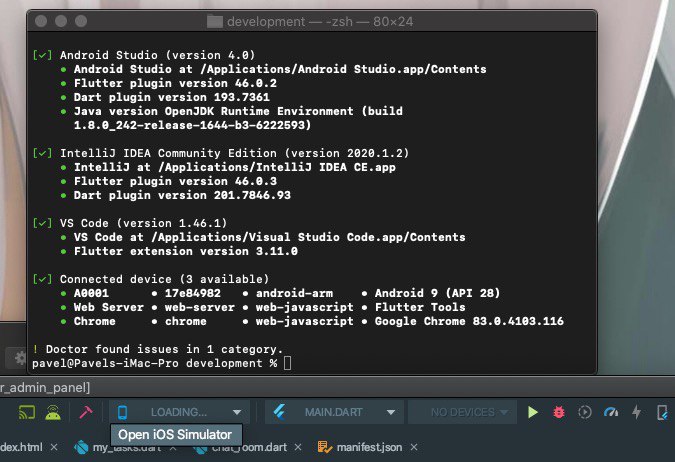
Task: Click the 'r_admin_panel]' title text in IDE
Action: click(x=45, y=388)
